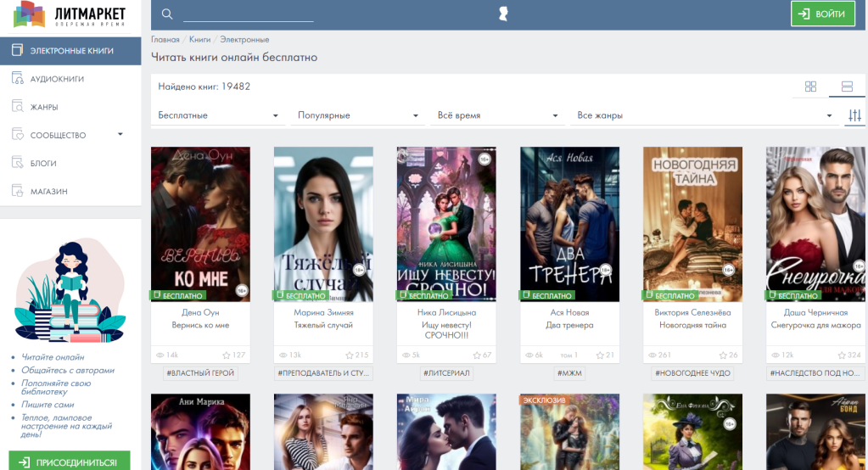Click the keyhole icon in header
This screenshot has height=470, width=868.
504,14
